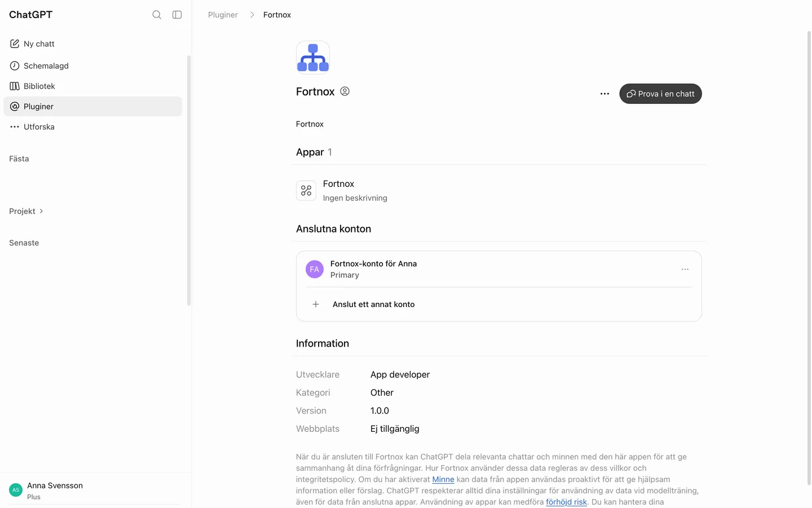Viewport: 812px width, 508px height.
Task: Click the main page scrollbar
Action: tap(809, 258)
